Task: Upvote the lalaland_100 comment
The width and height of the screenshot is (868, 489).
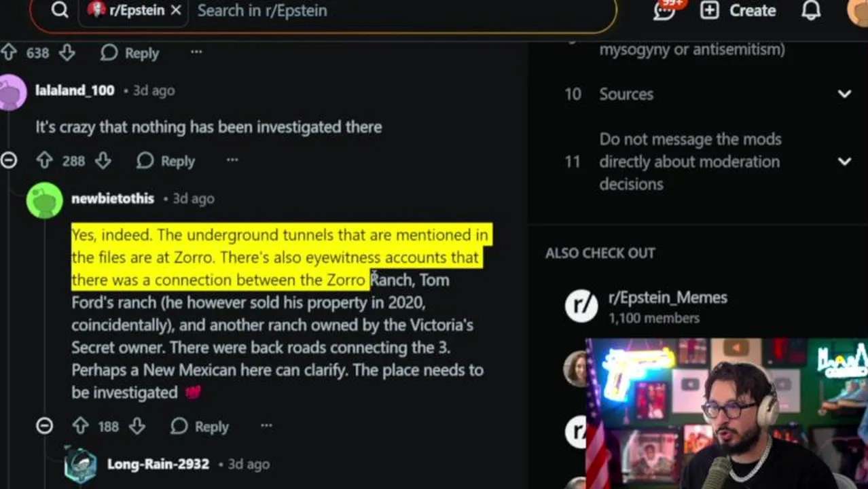Action: (44, 160)
